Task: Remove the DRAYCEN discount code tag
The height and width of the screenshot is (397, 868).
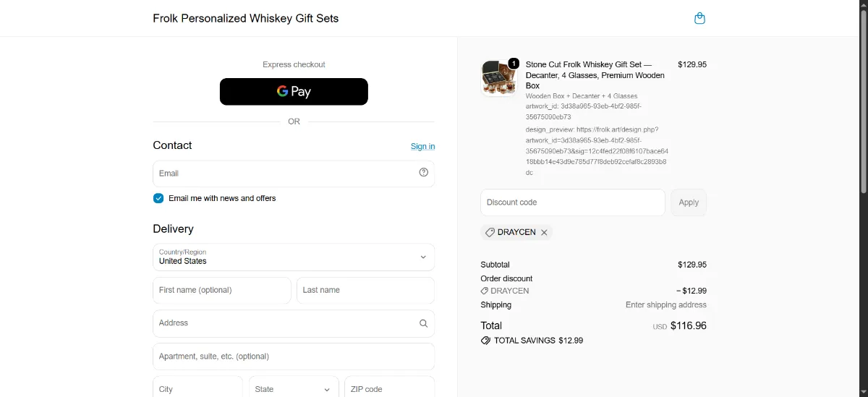Action: (544, 232)
